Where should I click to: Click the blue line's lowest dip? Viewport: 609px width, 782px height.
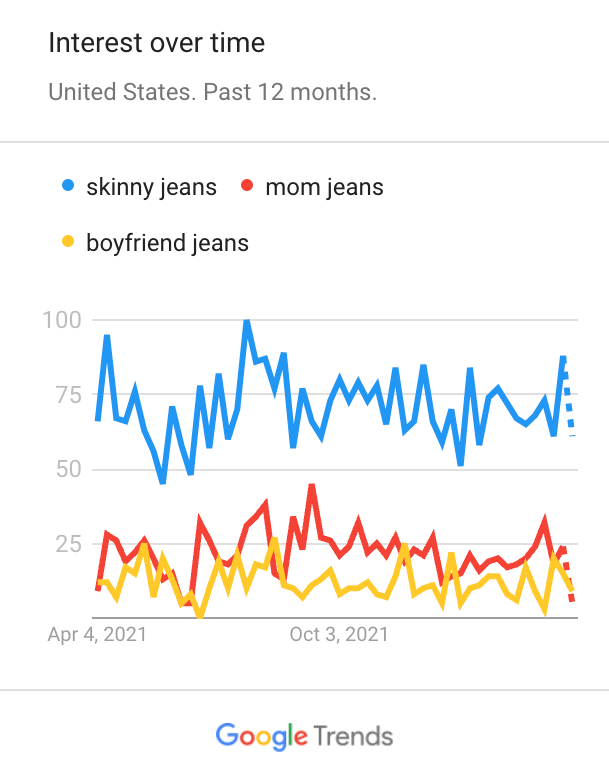[x=162, y=482]
